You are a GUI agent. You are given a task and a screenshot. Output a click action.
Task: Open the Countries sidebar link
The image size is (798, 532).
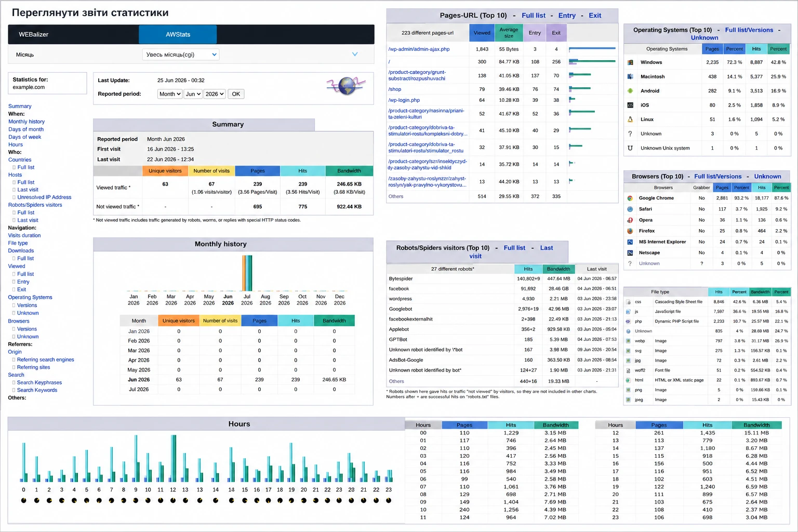[x=20, y=160]
